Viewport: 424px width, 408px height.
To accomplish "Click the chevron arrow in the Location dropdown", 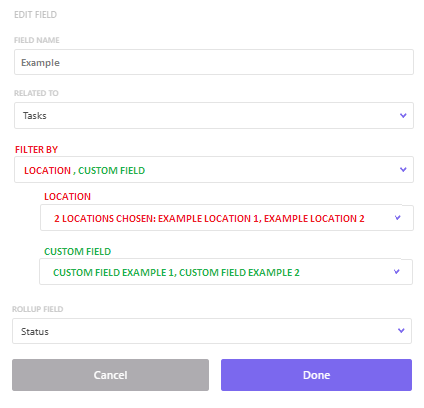I will click(x=397, y=218).
